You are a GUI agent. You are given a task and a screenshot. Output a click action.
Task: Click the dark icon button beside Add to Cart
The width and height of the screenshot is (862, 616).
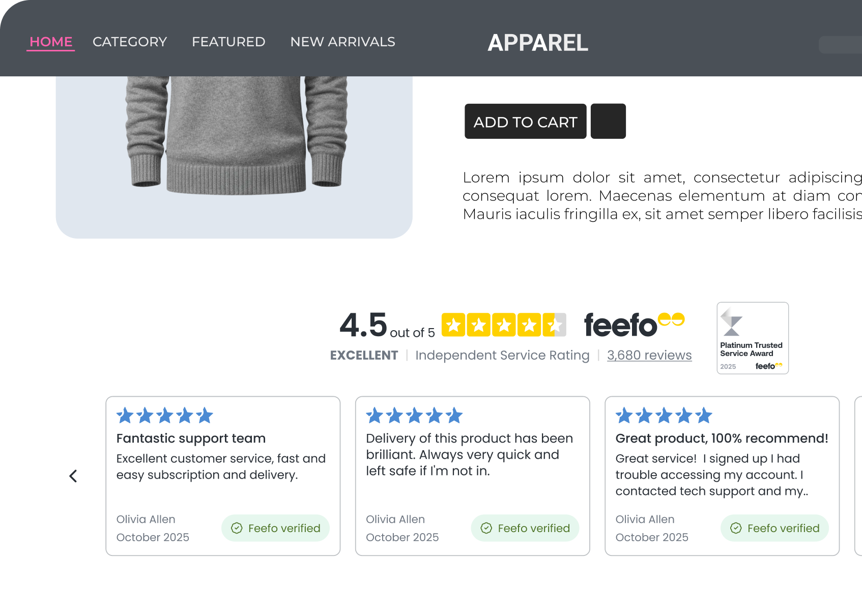click(608, 121)
